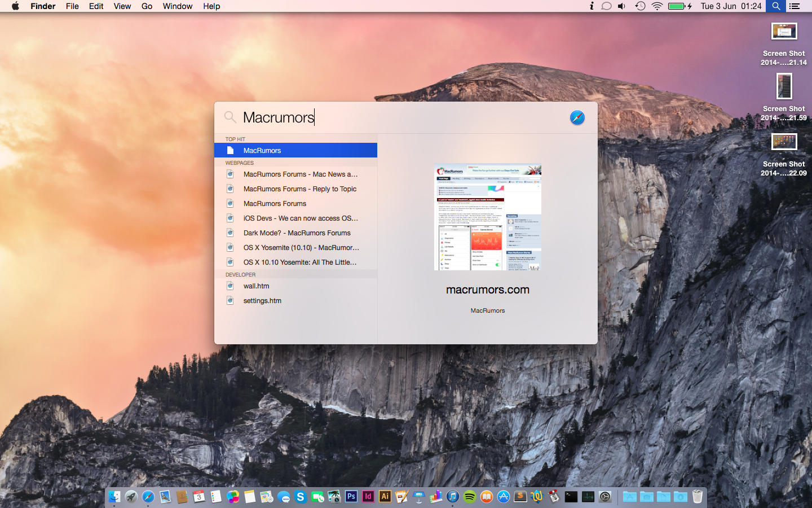The image size is (812, 508).
Task: Click the Time Machine icon in menu bar
Action: click(640, 6)
